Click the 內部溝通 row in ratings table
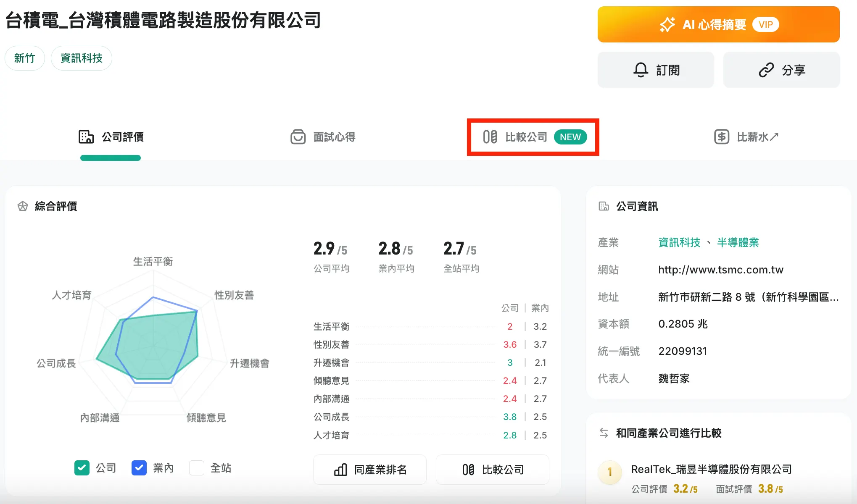 pyautogui.click(x=431, y=399)
